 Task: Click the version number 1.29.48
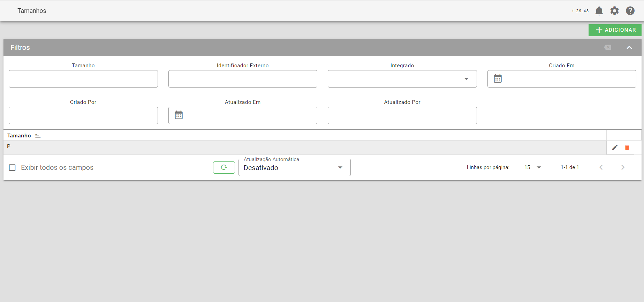[x=580, y=11]
